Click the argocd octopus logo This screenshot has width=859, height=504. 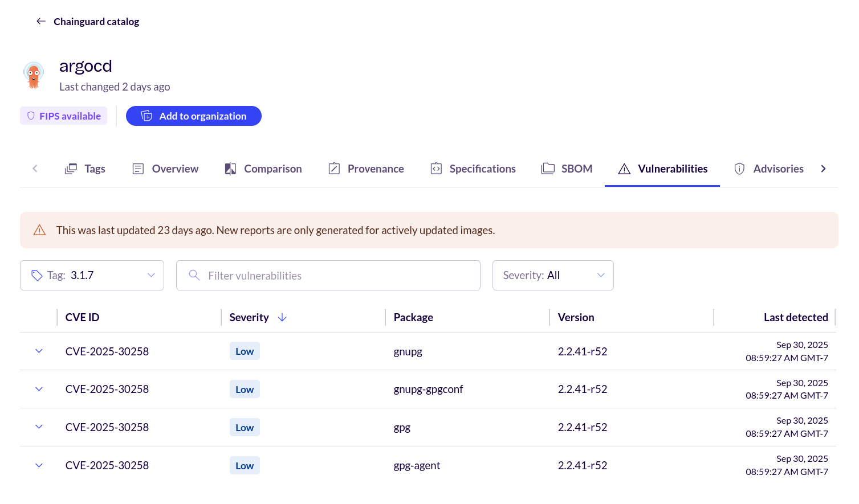click(33, 75)
